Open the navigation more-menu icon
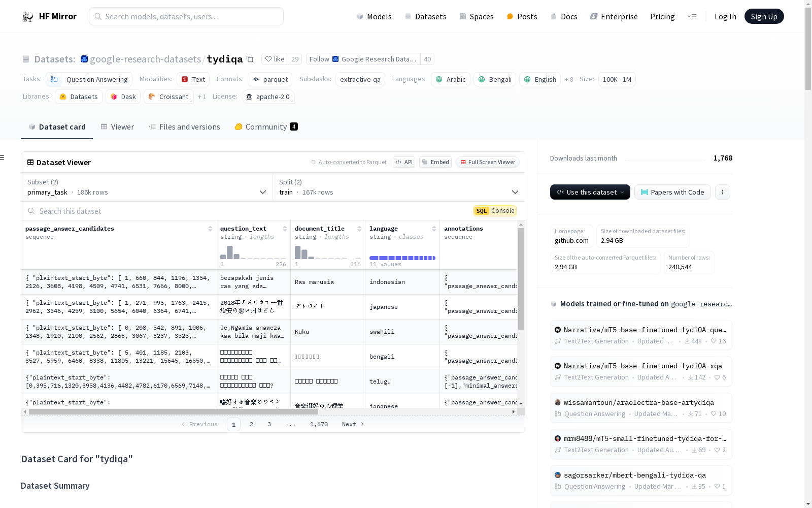The width and height of the screenshot is (812, 508). (x=692, y=16)
